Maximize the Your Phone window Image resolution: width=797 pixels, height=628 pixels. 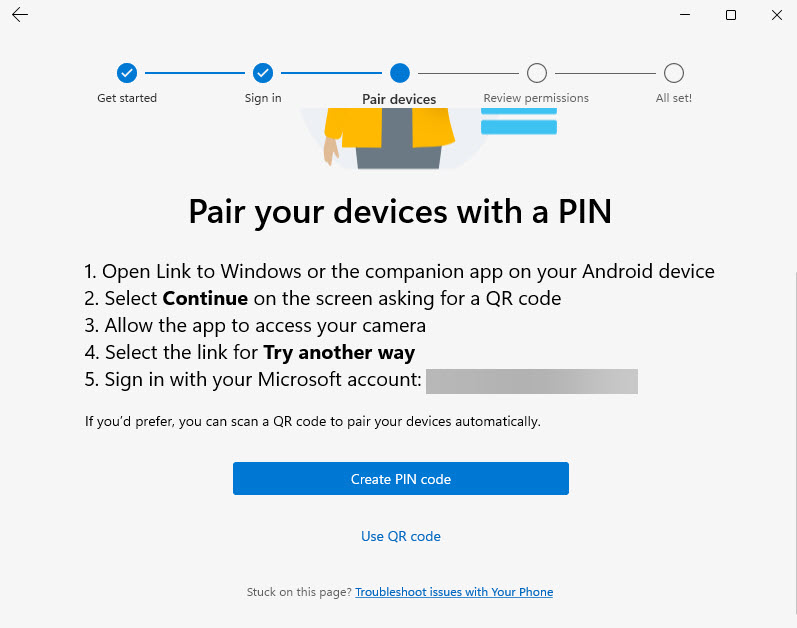pos(731,15)
